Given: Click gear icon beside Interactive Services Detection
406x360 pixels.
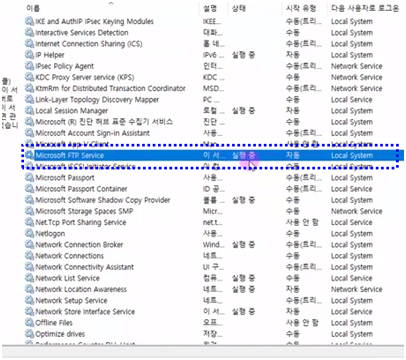Looking at the screenshot, I should pyautogui.click(x=29, y=33).
